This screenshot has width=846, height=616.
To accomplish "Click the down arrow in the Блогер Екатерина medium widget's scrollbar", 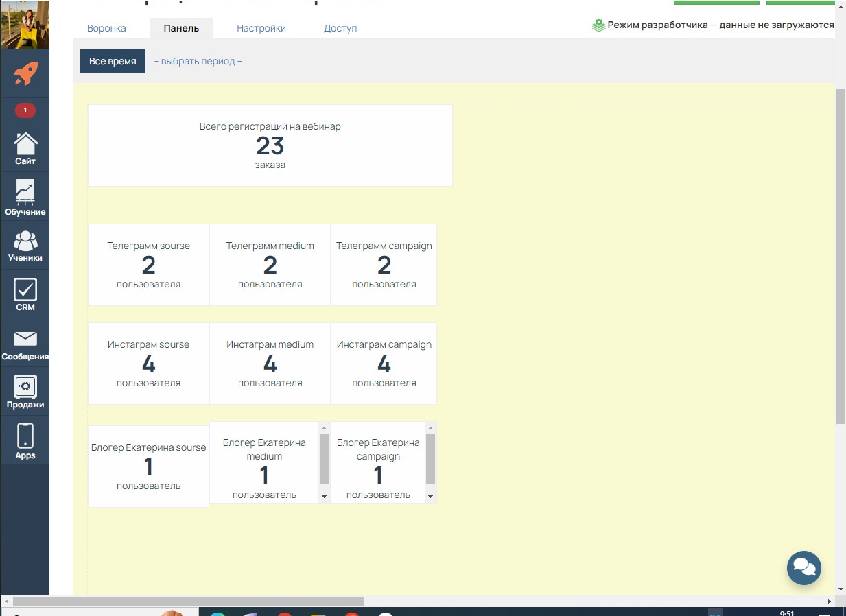I will (324, 496).
